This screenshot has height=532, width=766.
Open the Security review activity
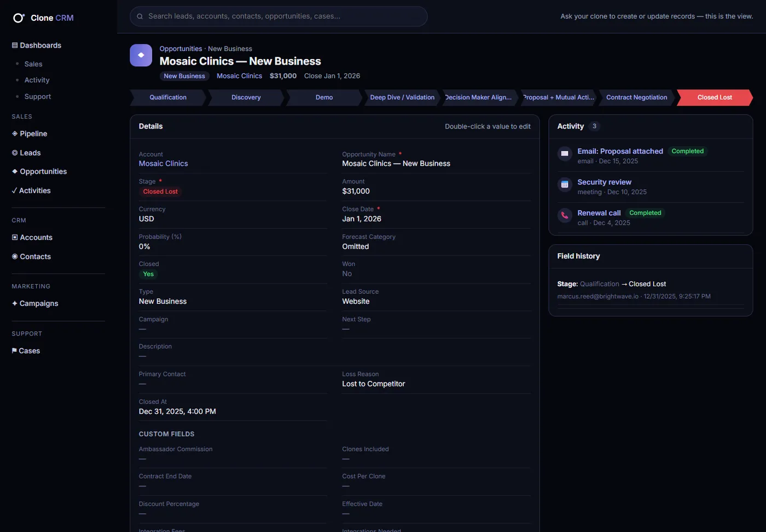(604, 182)
